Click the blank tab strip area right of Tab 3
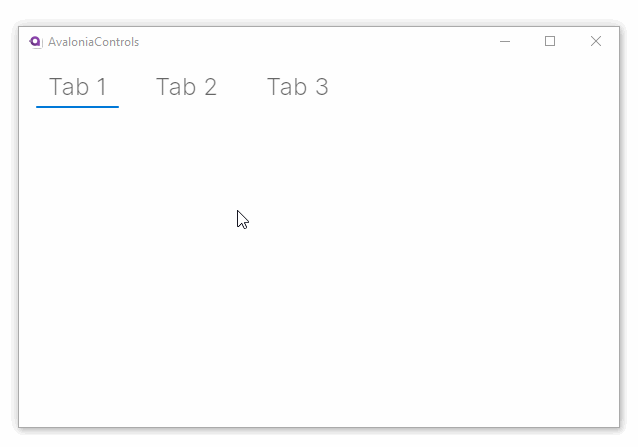This screenshot has width=638, height=447. pyautogui.click(x=470, y=87)
